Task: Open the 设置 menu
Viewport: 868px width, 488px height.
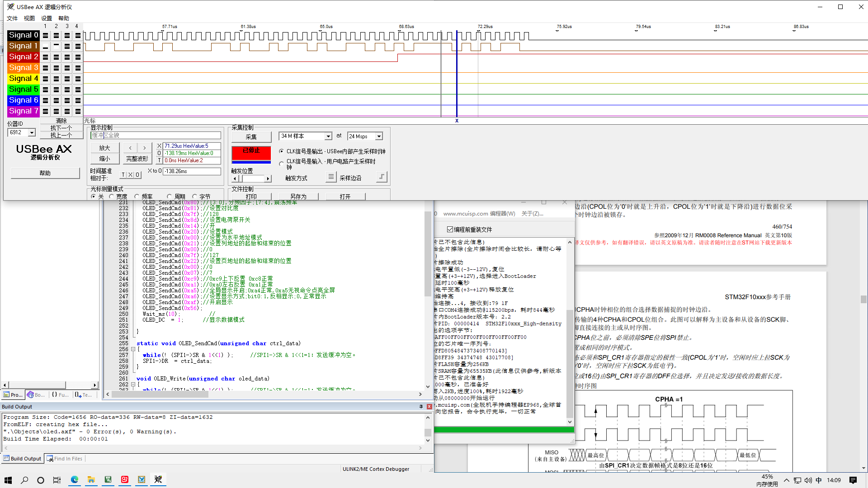Action: click(x=47, y=19)
